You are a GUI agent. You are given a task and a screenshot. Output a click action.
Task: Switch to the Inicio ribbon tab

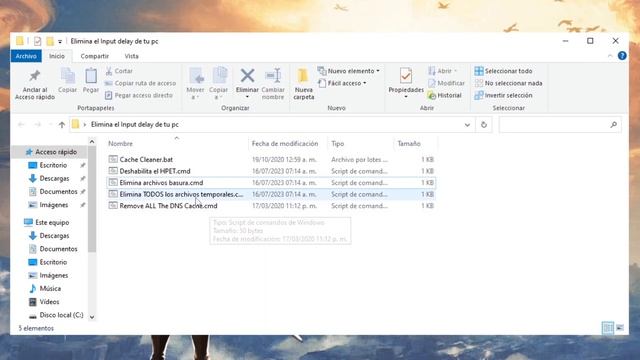coord(57,56)
